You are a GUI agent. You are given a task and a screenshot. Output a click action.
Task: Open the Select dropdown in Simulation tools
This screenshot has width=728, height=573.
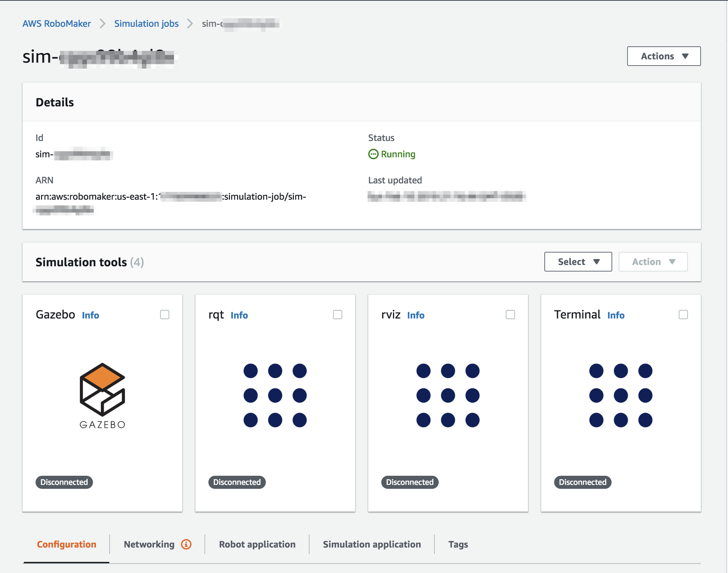tap(578, 261)
